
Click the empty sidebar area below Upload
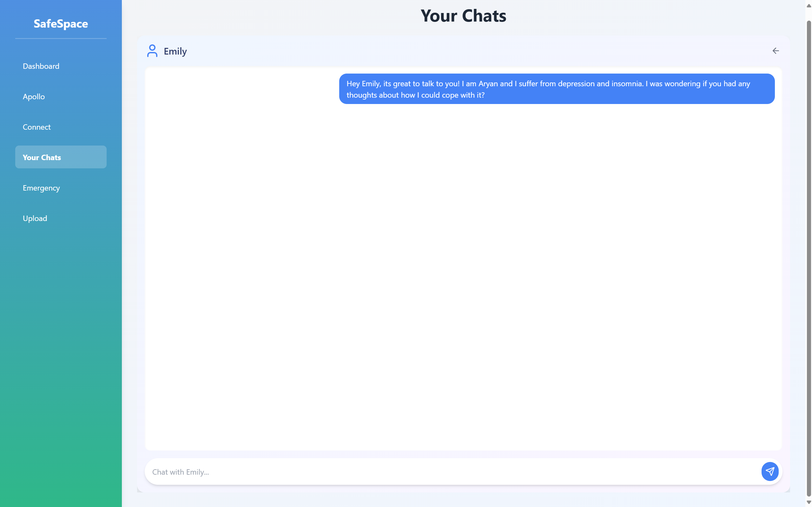click(61, 352)
